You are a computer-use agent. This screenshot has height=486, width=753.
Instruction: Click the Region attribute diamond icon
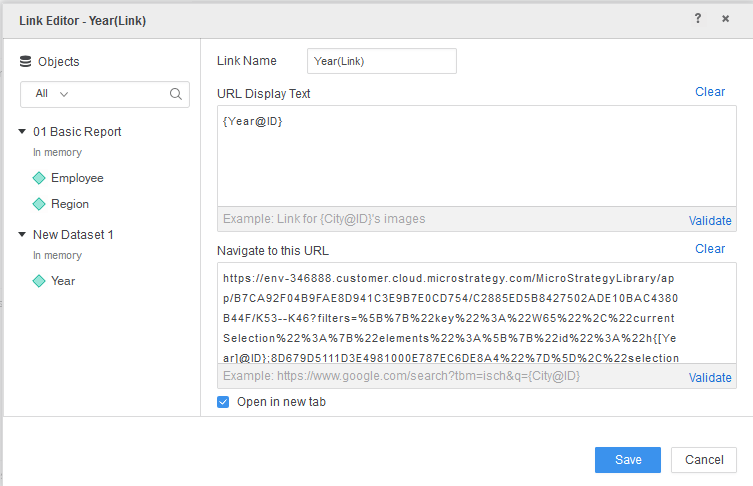pyautogui.click(x=39, y=204)
